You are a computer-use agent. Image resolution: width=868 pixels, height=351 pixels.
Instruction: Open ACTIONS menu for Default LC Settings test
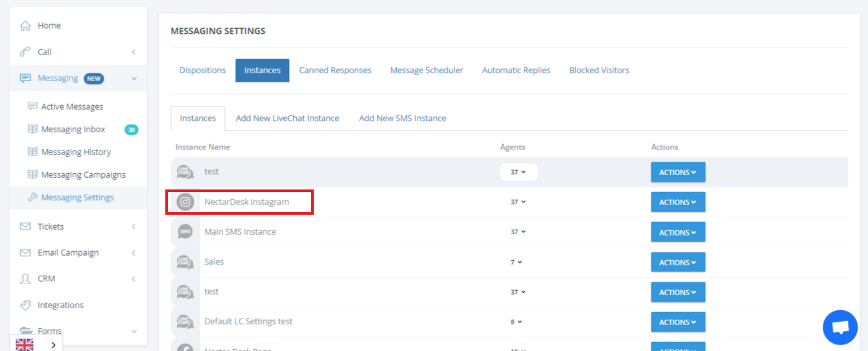(678, 322)
